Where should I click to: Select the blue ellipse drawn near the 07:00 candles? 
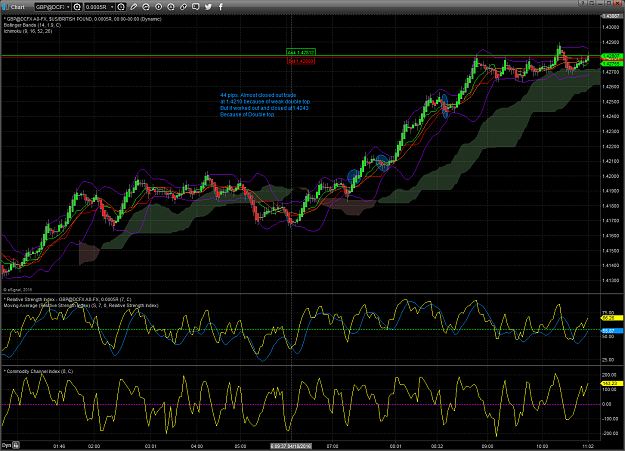click(353, 177)
